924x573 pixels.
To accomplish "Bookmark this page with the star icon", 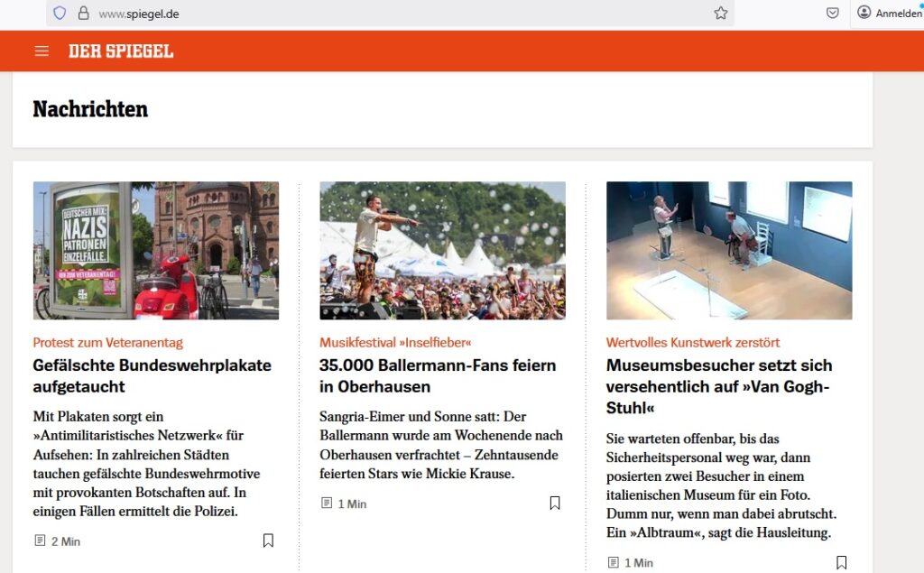I will click(x=720, y=14).
